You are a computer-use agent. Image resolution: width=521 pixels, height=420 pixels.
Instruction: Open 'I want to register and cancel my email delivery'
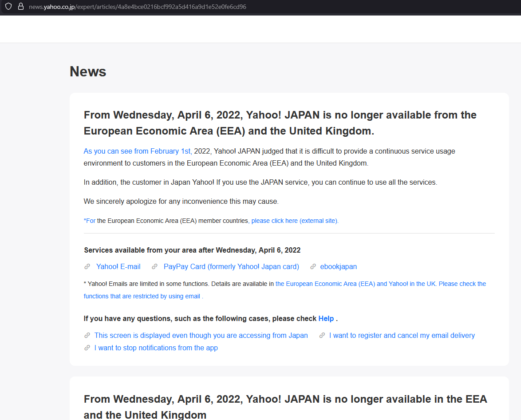point(402,336)
